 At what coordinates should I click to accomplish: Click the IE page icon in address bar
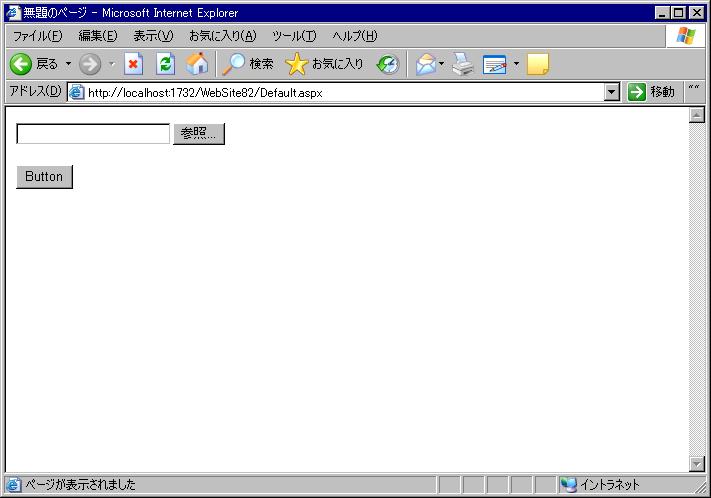[x=77, y=93]
